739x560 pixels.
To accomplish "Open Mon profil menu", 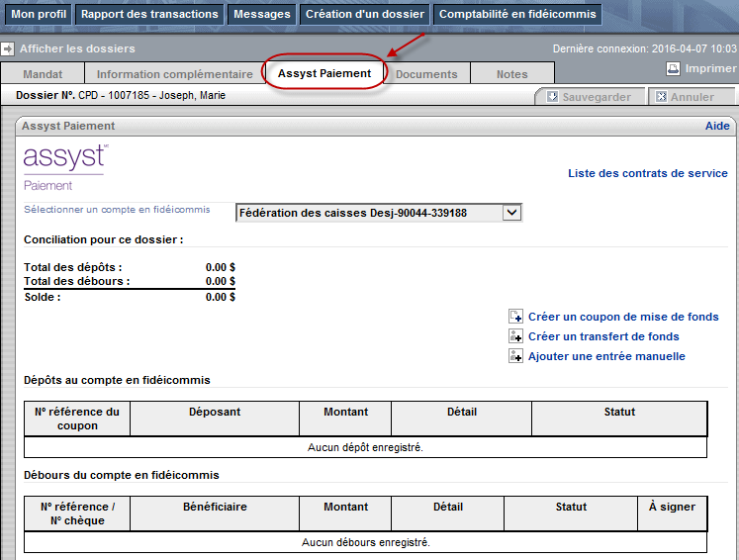I will pyautogui.click(x=39, y=15).
